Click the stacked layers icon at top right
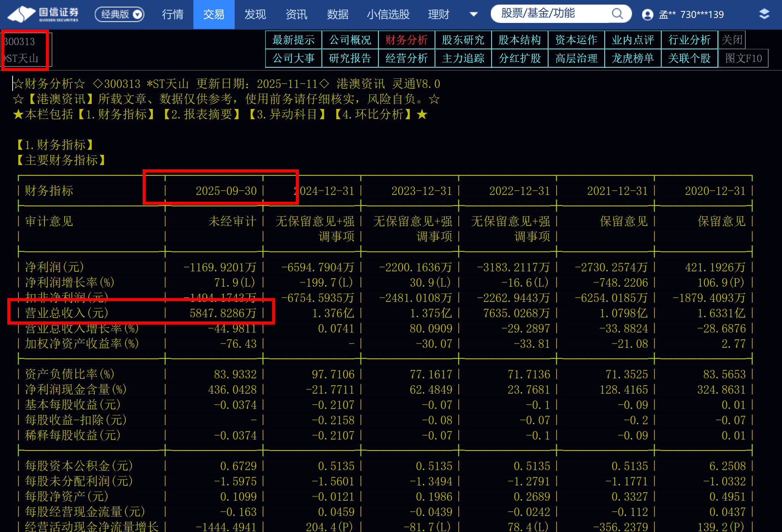 coord(764,14)
